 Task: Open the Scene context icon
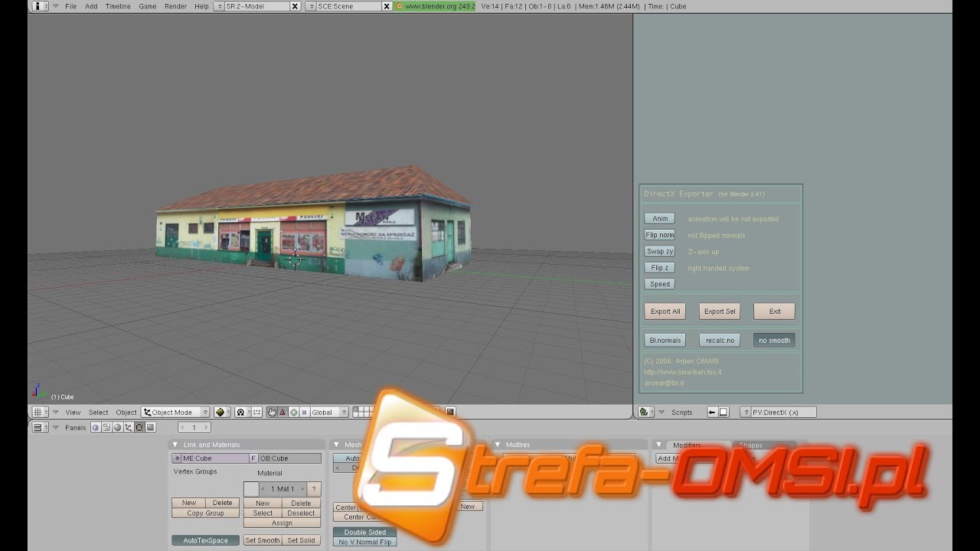[150, 427]
